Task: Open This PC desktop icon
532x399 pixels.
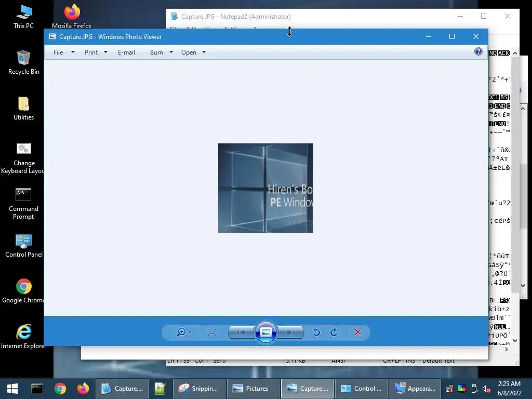Action: (x=23, y=17)
